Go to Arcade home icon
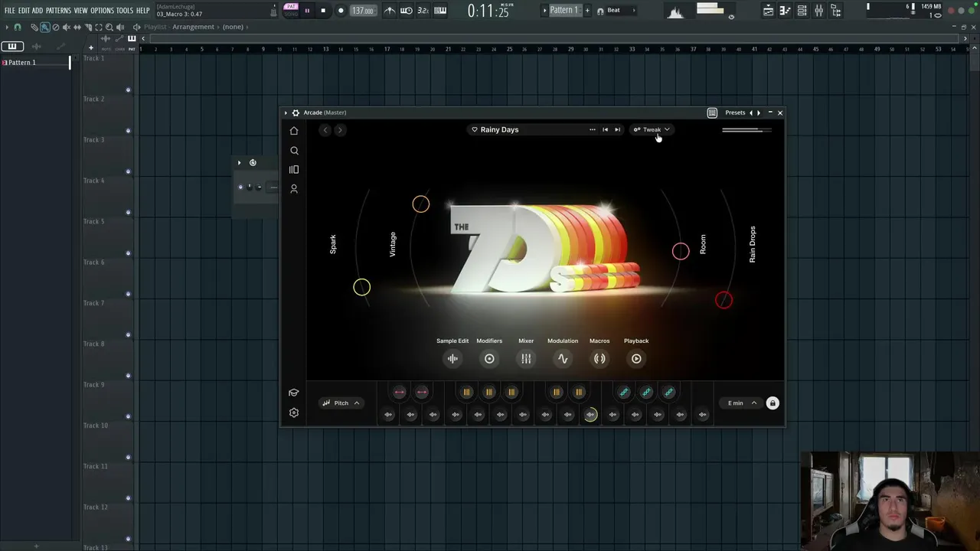 (x=294, y=131)
